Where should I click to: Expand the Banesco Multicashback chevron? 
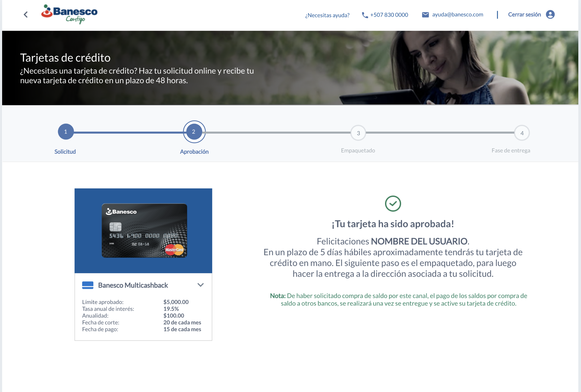pos(201,285)
